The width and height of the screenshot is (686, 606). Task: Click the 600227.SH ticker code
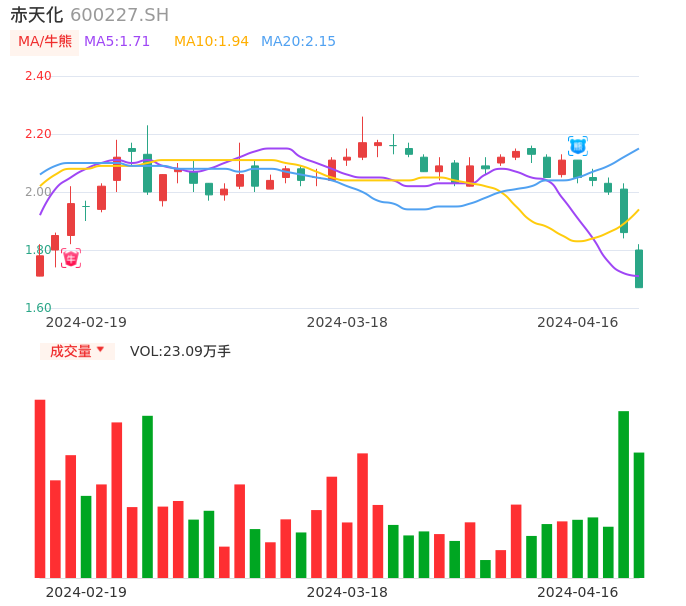tap(119, 15)
